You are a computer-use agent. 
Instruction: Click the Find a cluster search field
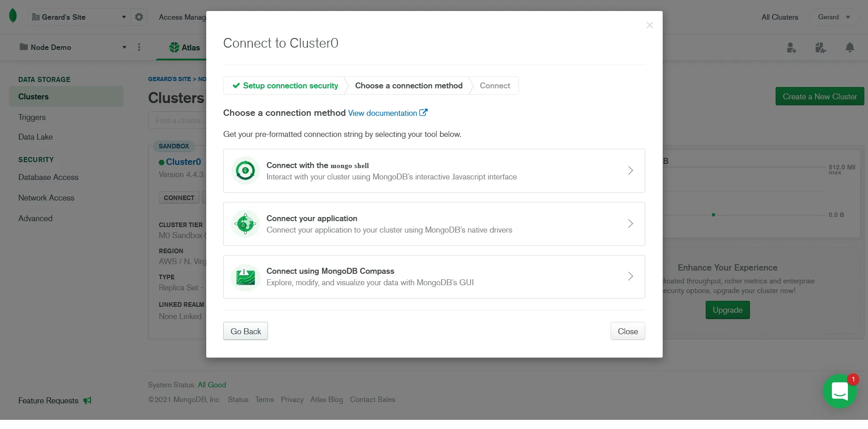(x=177, y=120)
